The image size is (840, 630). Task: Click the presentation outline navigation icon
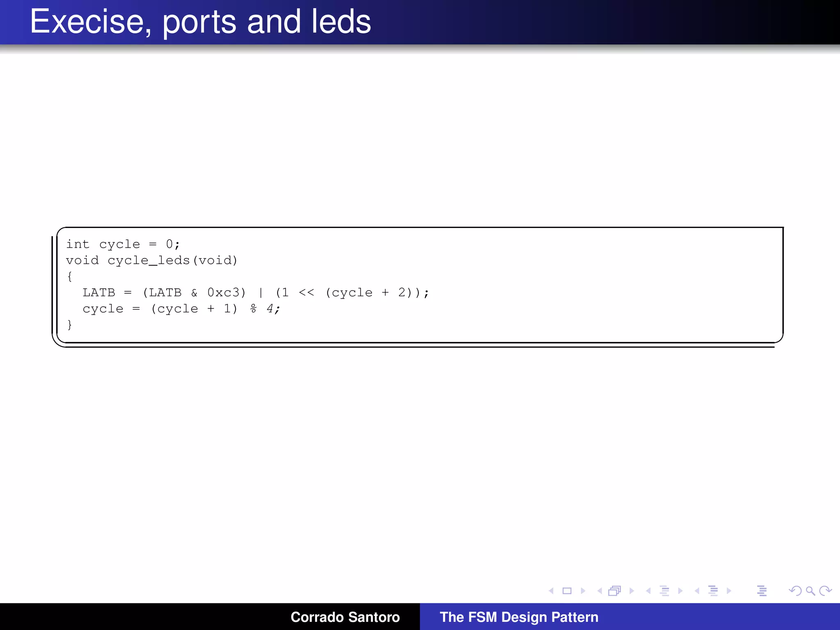pos(762,591)
